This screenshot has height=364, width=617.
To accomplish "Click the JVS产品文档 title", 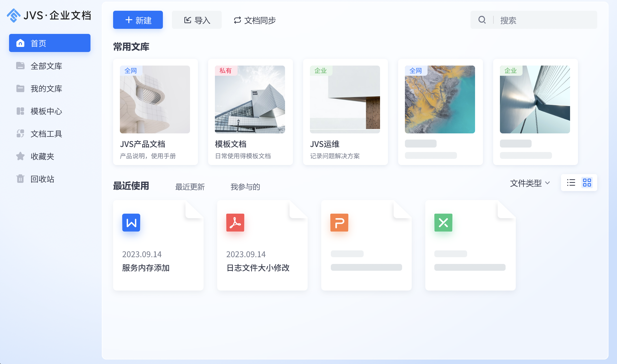I will click(143, 144).
